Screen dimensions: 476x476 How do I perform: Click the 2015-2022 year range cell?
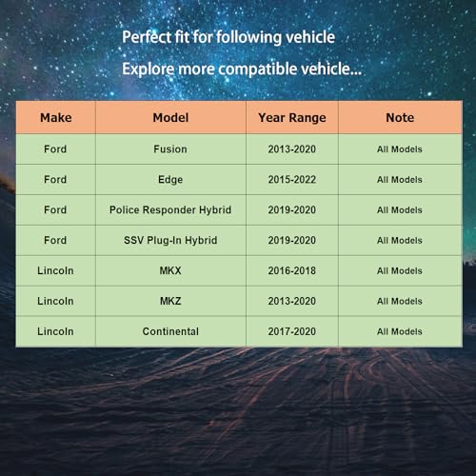[x=292, y=180]
